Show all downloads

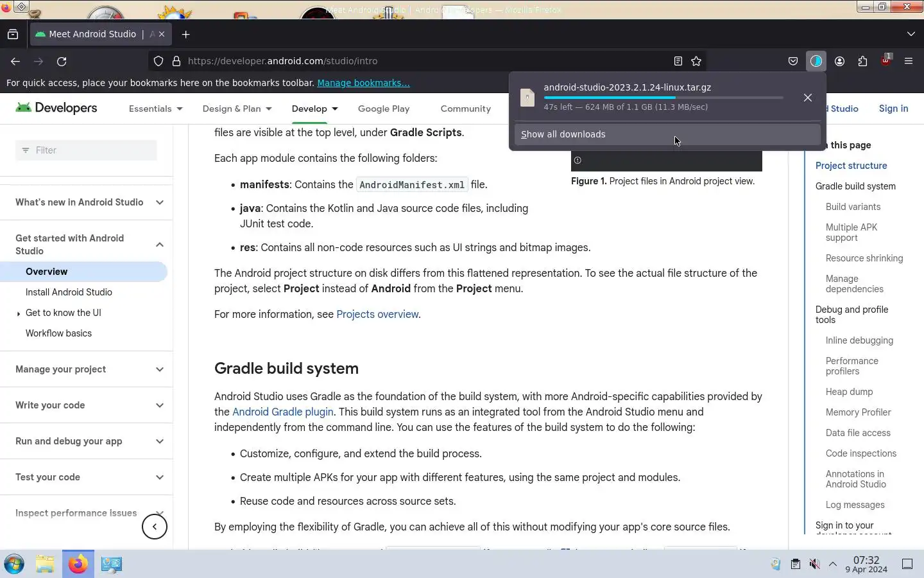click(x=667, y=134)
